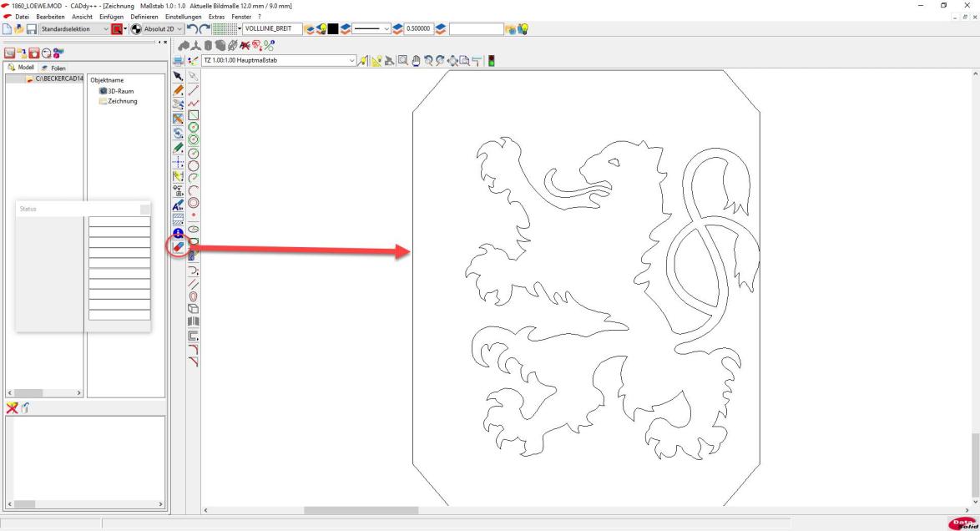Click the Save diskette icon
The height and width of the screenshot is (531, 980).
[31, 28]
